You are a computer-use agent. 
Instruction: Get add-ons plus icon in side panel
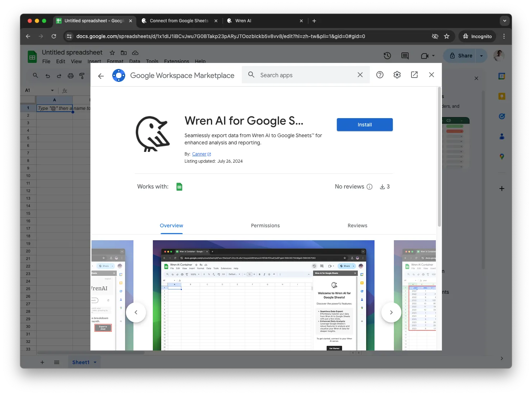click(x=502, y=189)
